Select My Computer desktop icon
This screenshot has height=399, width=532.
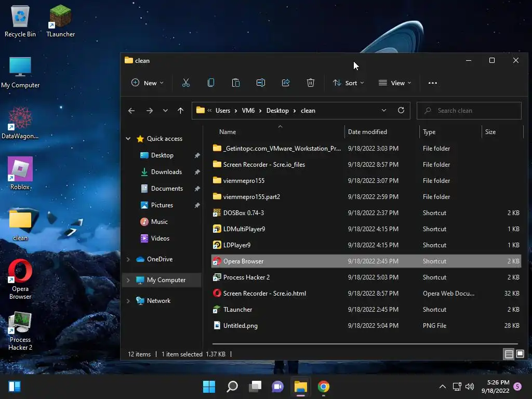(20, 72)
